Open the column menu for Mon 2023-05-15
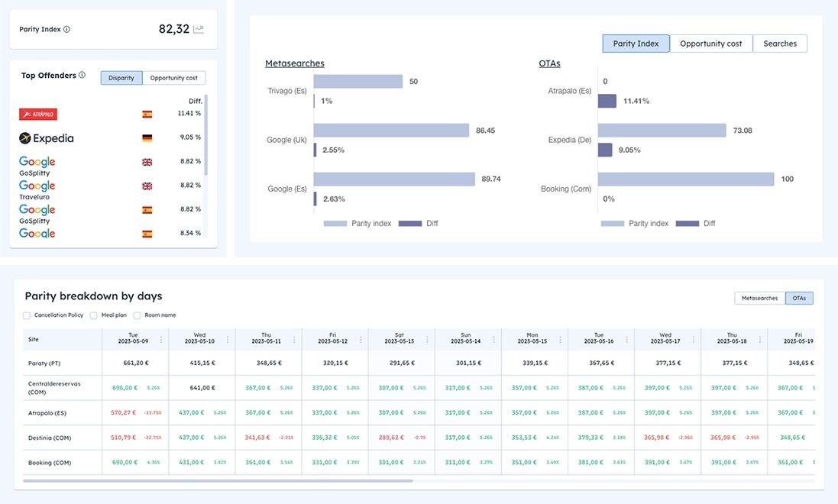 coord(560,339)
